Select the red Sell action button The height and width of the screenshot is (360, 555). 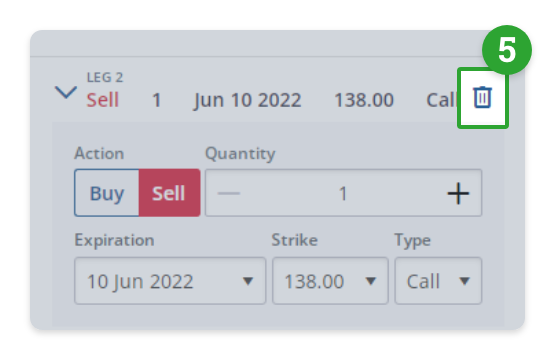point(169,193)
